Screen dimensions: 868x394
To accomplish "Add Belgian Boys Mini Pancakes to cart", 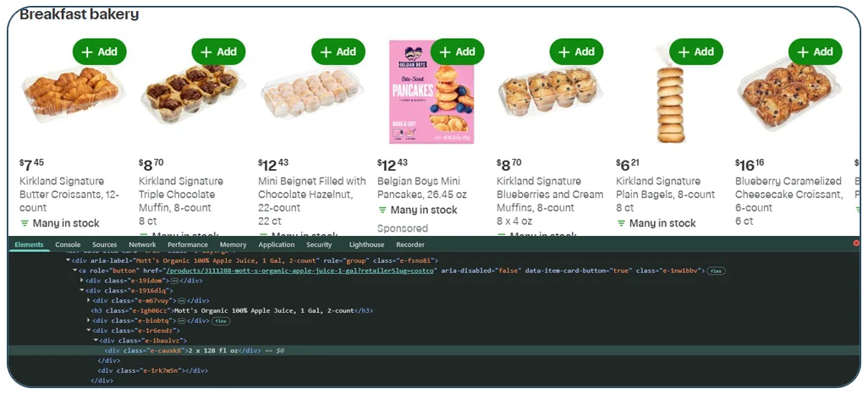I will (x=457, y=52).
